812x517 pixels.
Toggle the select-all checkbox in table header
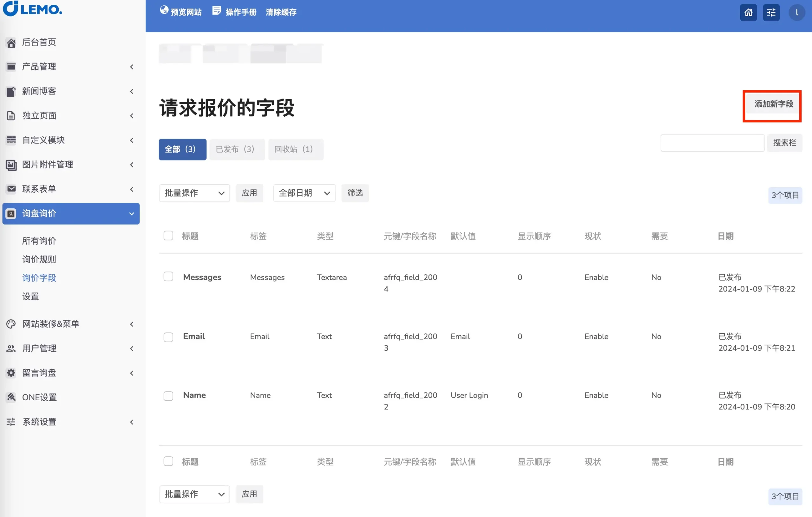click(168, 235)
